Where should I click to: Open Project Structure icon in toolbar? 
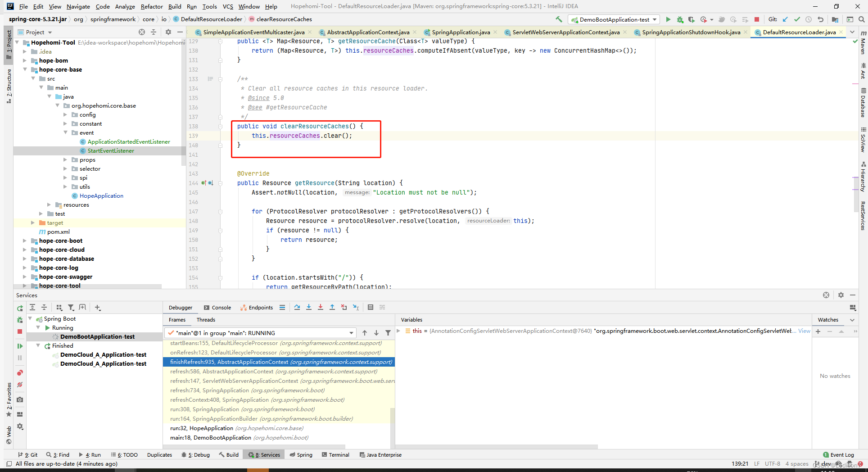coord(835,19)
